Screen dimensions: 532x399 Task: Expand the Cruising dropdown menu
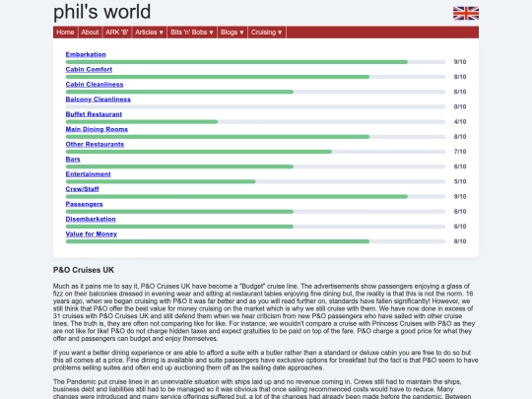(267, 33)
